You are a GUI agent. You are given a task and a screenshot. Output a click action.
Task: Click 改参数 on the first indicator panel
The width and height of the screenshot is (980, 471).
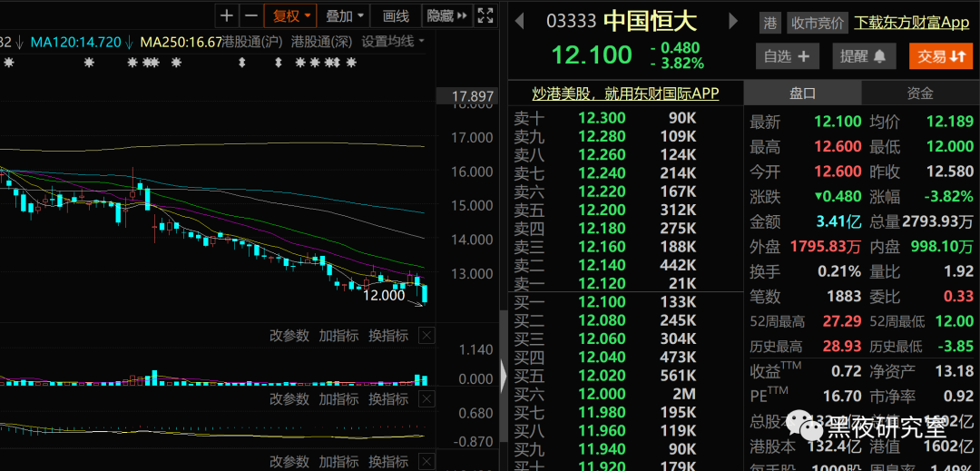coord(289,336)
